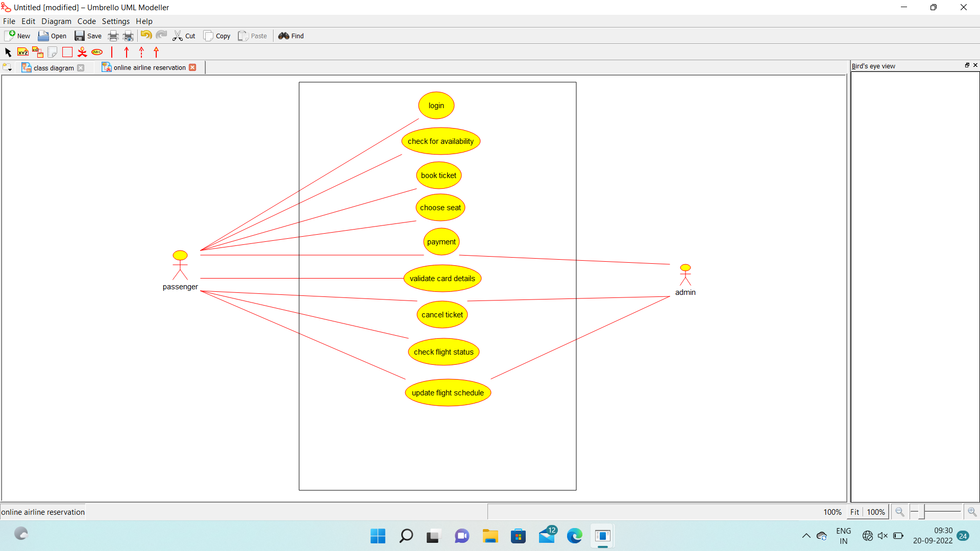Close the online airline reservation tab
Viewport: 980px width, 551px height.
pos(192,67)
